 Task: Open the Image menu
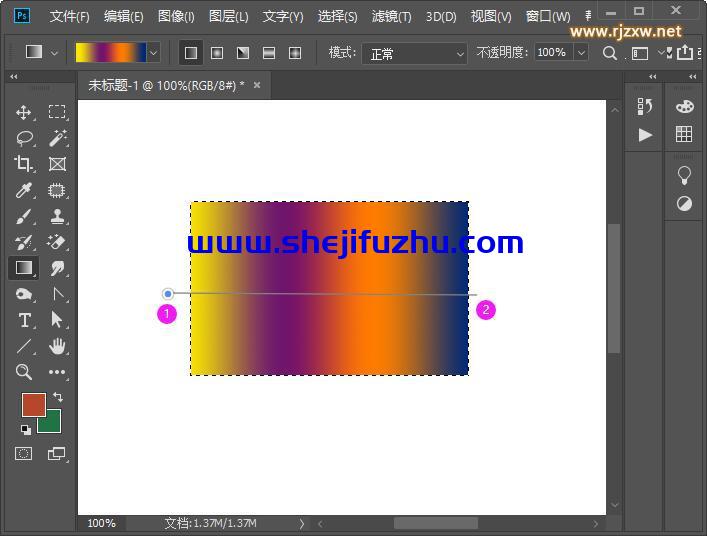click(x=176, y=17)
